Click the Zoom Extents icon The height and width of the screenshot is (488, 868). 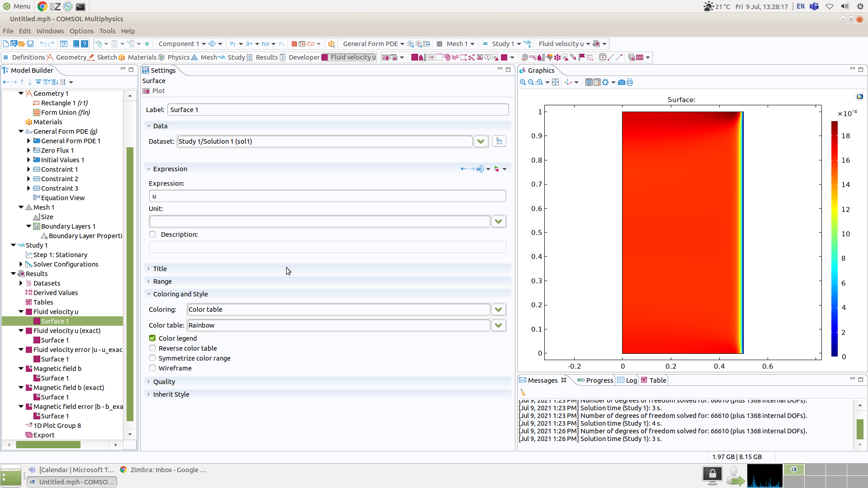click(556, 82)
